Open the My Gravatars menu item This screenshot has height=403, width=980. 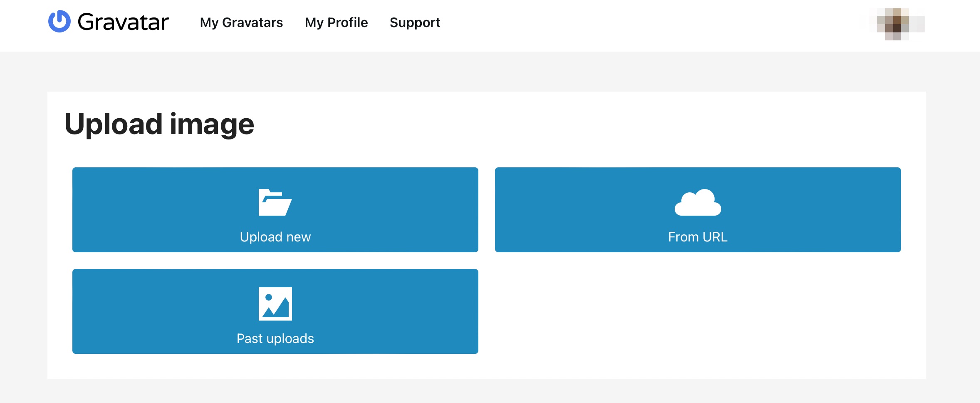[x=241, y=22]
